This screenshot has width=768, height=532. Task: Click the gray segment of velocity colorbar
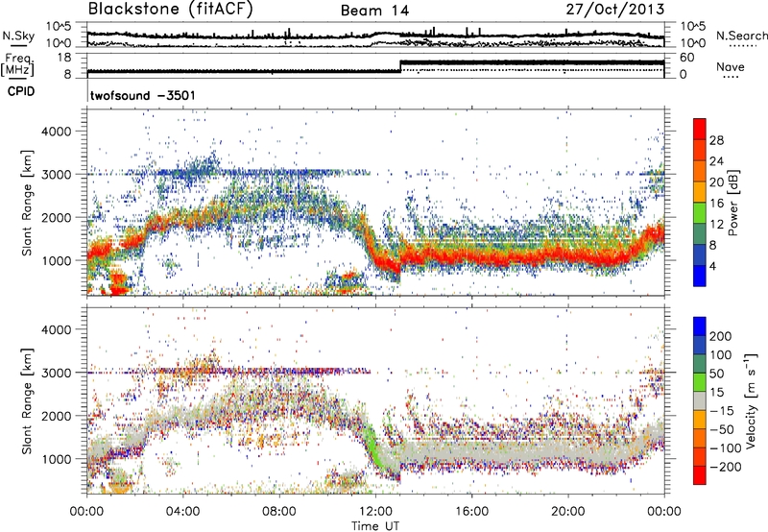700,401
